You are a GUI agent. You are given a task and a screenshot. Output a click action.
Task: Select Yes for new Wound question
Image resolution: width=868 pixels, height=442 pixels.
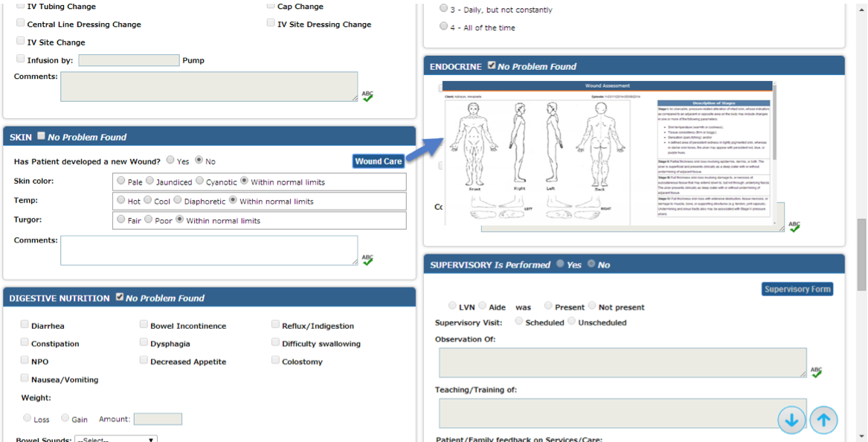tap(170, 161)
